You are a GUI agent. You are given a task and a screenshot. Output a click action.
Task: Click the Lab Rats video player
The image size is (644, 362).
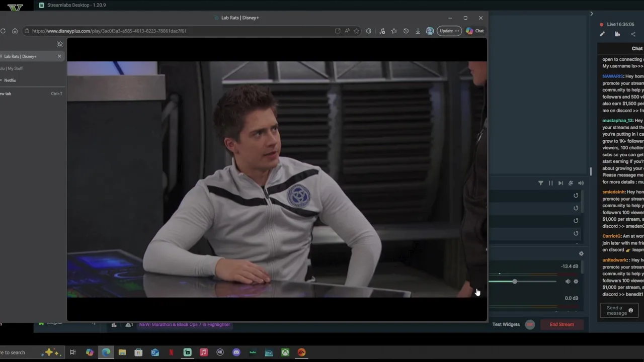(277, 179)
